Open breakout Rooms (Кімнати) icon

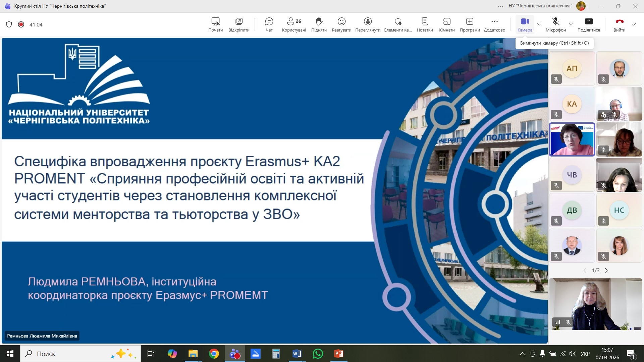(447, 24)
